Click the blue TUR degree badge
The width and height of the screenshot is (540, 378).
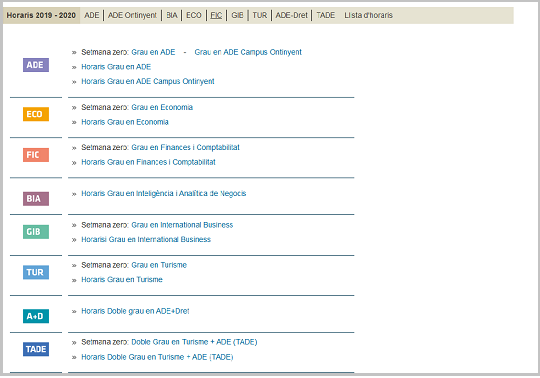tap(36, 272)
